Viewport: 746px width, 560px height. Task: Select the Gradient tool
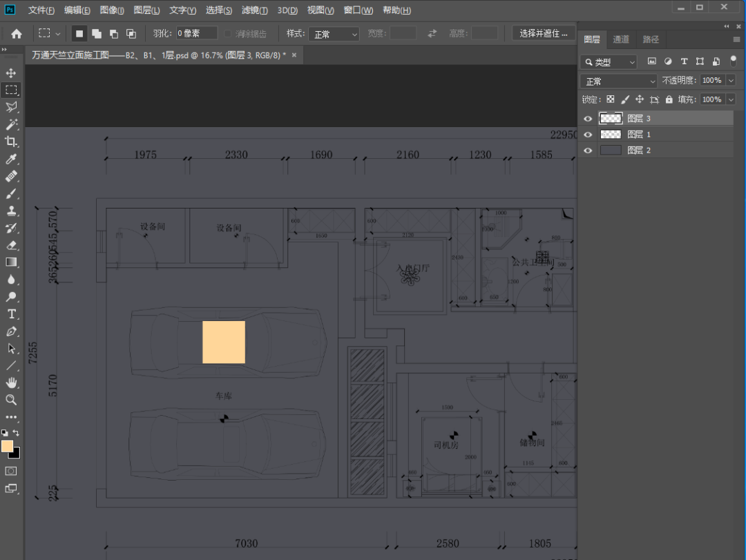tap(11, 262)
